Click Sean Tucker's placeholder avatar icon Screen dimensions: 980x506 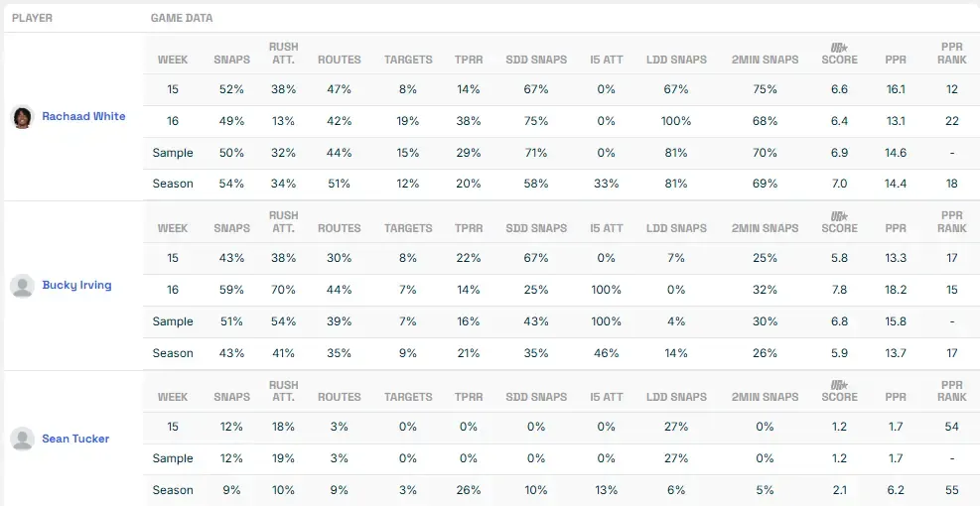tap(22, 439)
